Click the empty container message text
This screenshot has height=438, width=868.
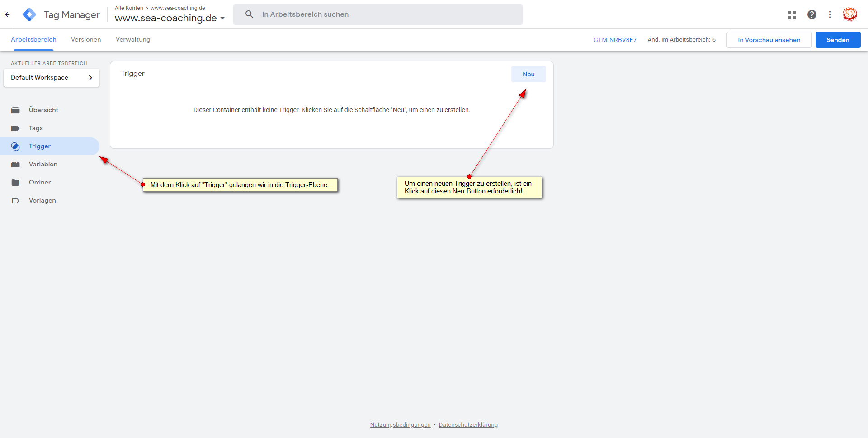(332, 110)
